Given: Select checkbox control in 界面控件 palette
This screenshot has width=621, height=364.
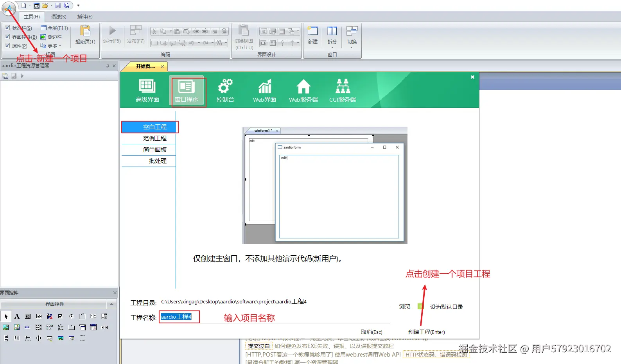Looking at the screenshot, I should [x=61, y=316].
